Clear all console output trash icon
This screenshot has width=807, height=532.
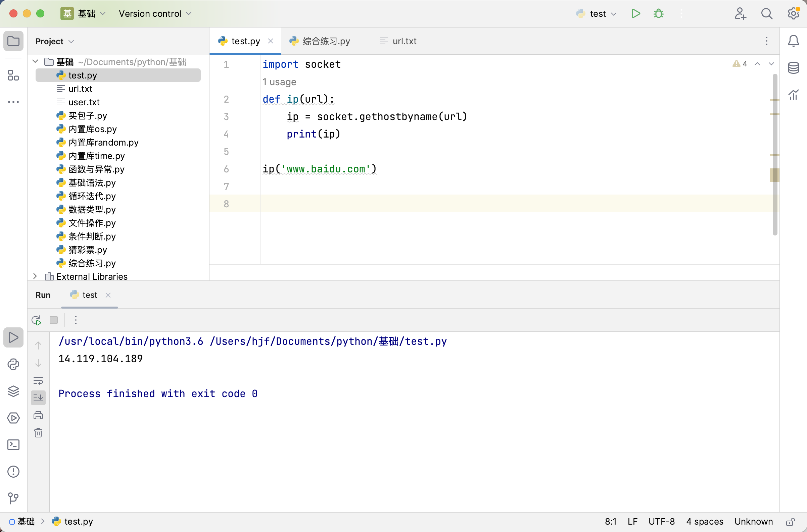(x=38, y=433)
